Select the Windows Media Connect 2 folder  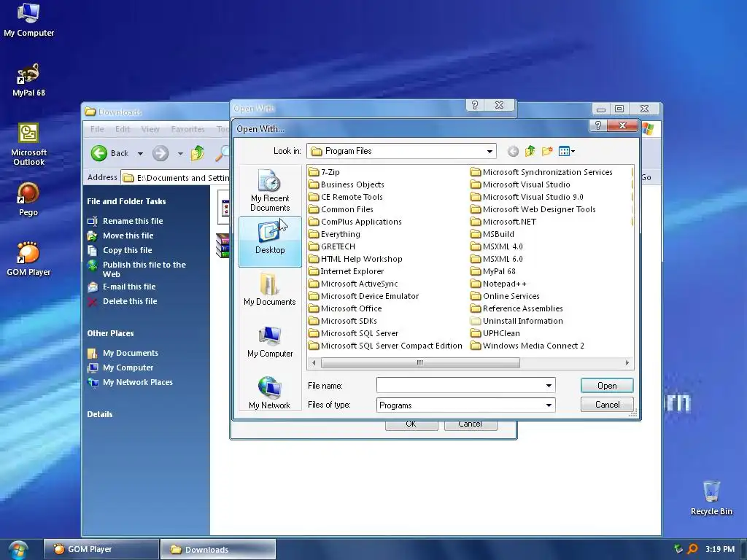527,345
